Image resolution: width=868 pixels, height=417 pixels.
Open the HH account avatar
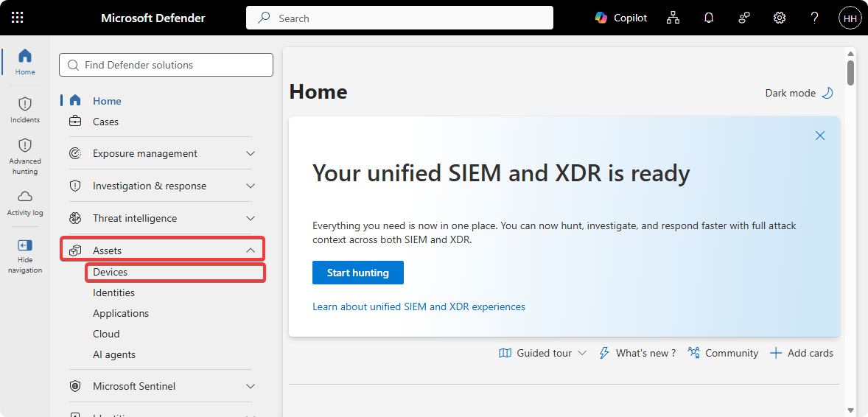tap(850, 18)
